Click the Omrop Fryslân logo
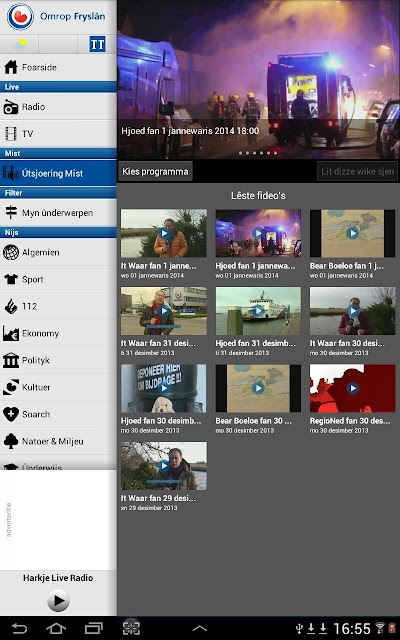 pos(56,17)
